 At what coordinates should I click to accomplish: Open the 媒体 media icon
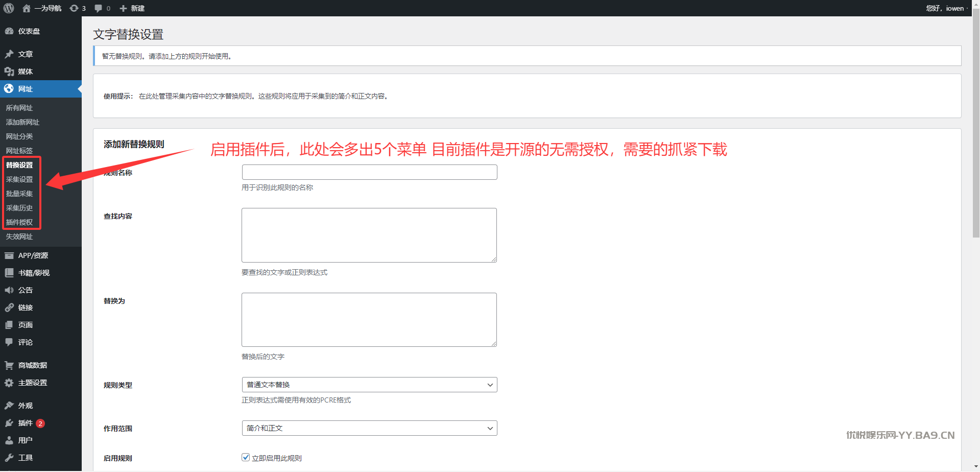tap(9, 72)
